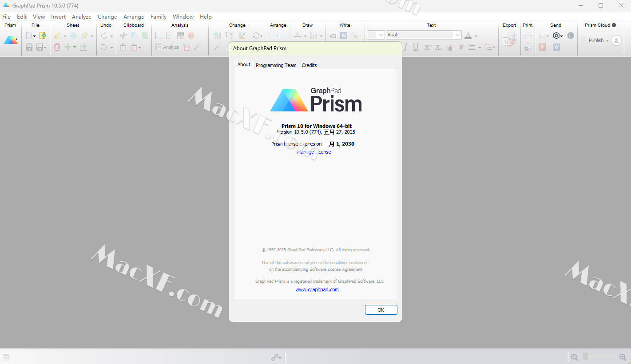The height and width of the screenshot is (364, 631).
Task: Select the About tab in the dialog
Action: (244, 64)
